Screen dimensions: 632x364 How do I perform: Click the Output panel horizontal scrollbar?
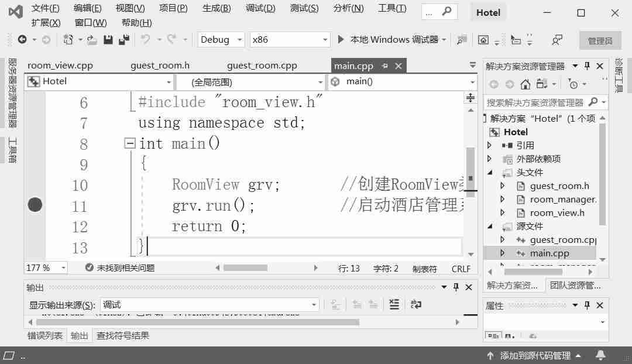click(198, 322)
